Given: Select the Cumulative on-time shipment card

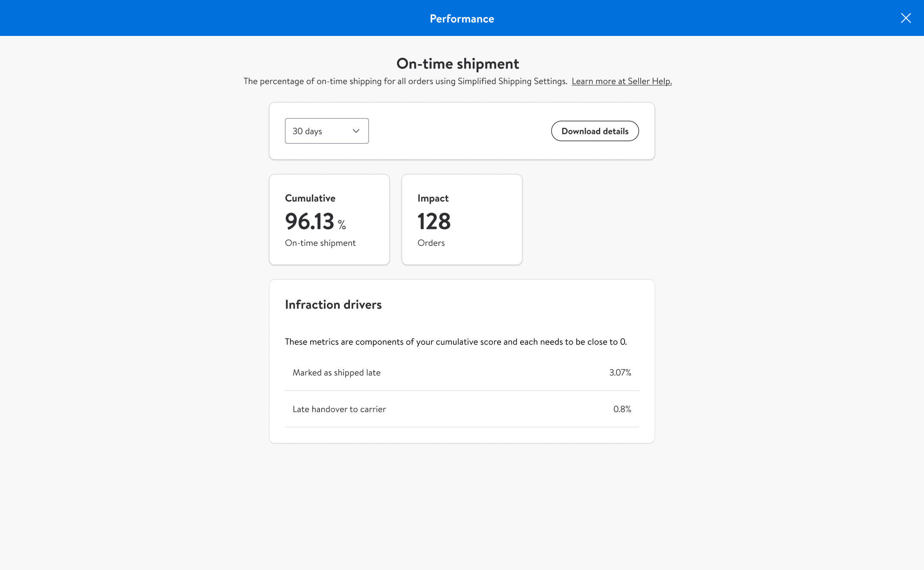Looking at the screenshot, I should [x=329, y=219].
